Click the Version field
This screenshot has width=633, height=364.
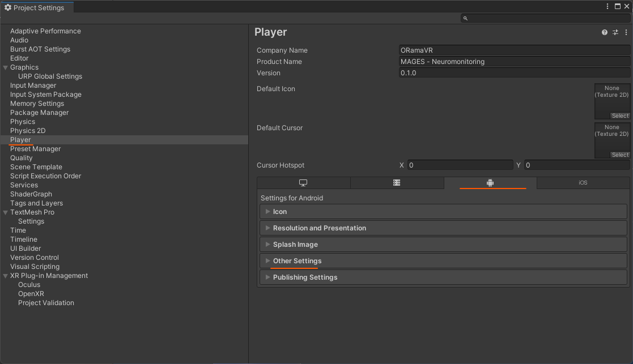click(x=515, y=73)
